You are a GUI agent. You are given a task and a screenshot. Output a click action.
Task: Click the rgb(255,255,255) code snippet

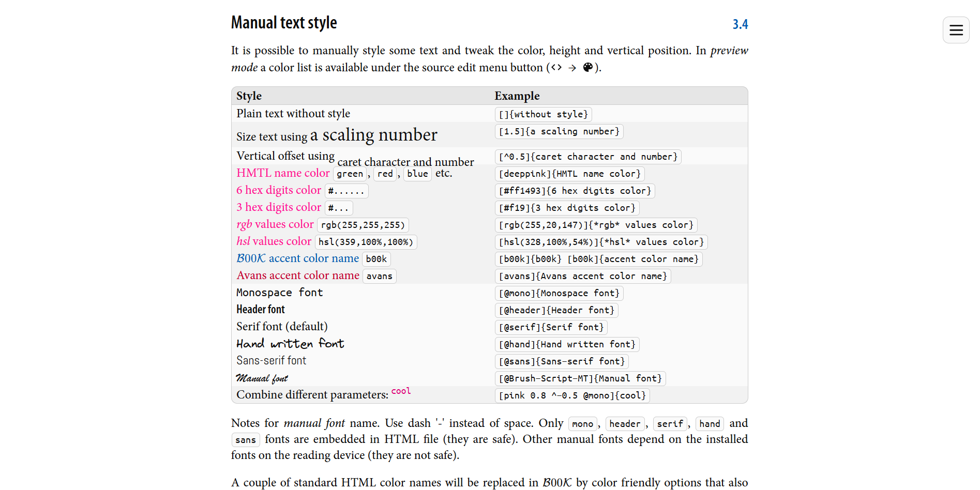(363, 225)
